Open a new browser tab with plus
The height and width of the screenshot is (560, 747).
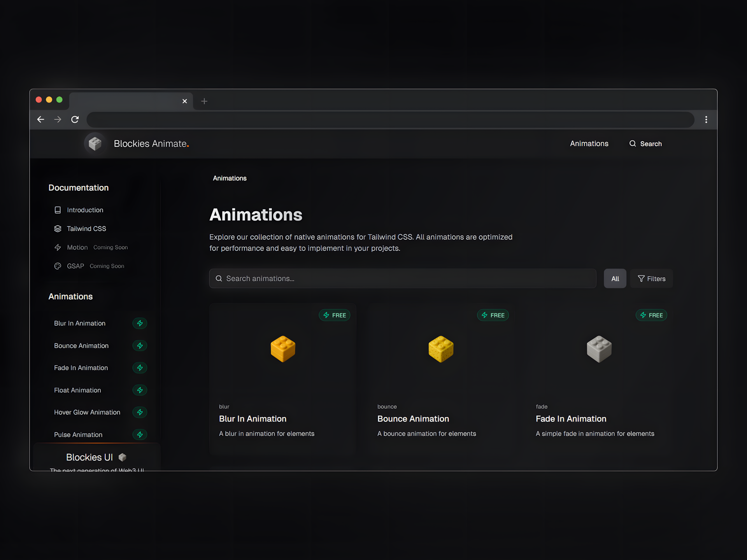tap(204, 101)
